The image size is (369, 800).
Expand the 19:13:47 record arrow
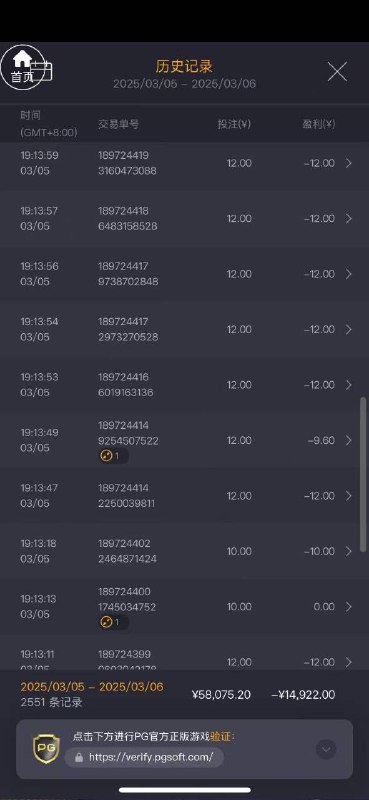[x=349, y=495]
